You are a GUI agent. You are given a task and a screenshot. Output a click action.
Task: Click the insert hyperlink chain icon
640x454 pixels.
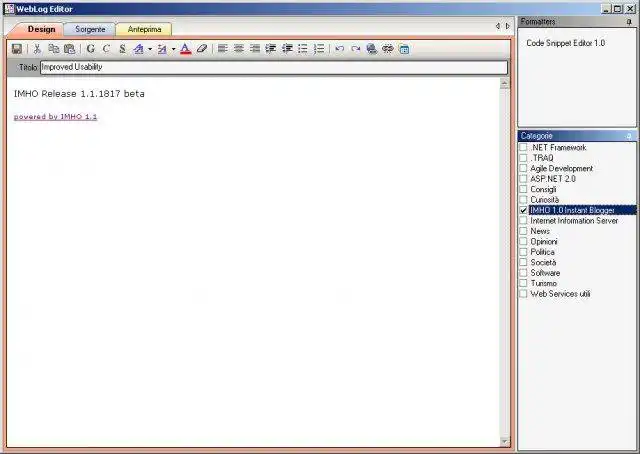(388, 49)
